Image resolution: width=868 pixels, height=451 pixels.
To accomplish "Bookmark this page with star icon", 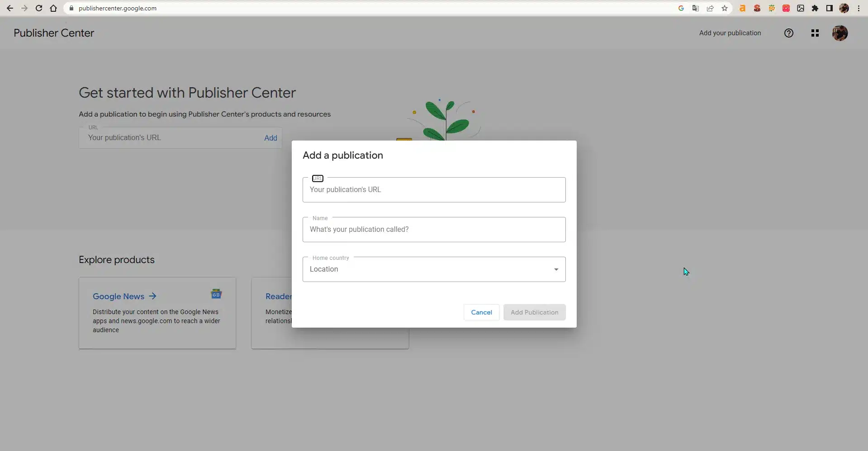I will [x=725, y=8].
